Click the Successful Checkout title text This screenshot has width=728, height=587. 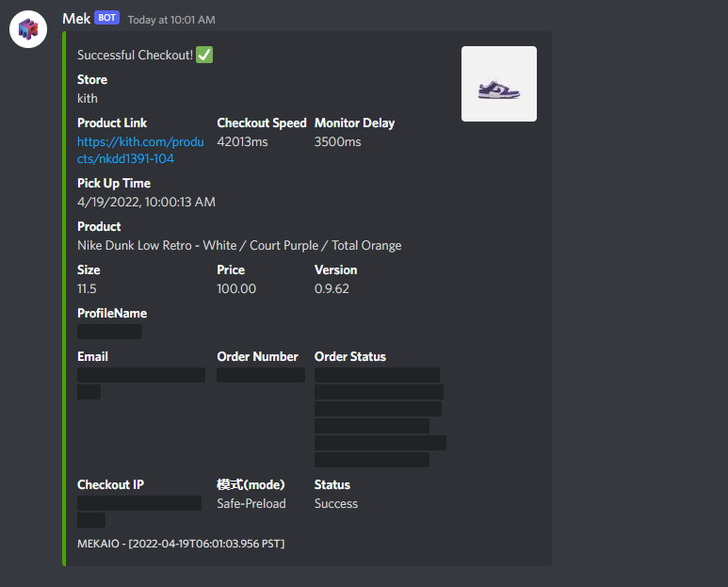point(135,55)
